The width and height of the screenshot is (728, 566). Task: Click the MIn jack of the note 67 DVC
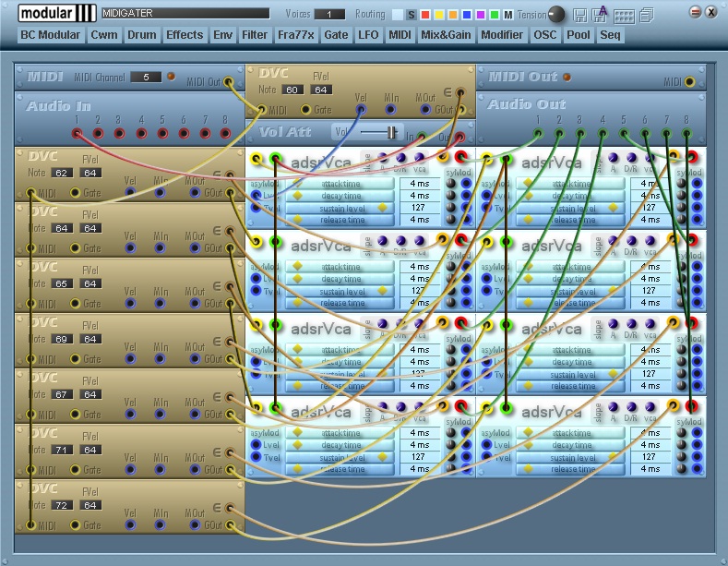[x=160, y=414]
